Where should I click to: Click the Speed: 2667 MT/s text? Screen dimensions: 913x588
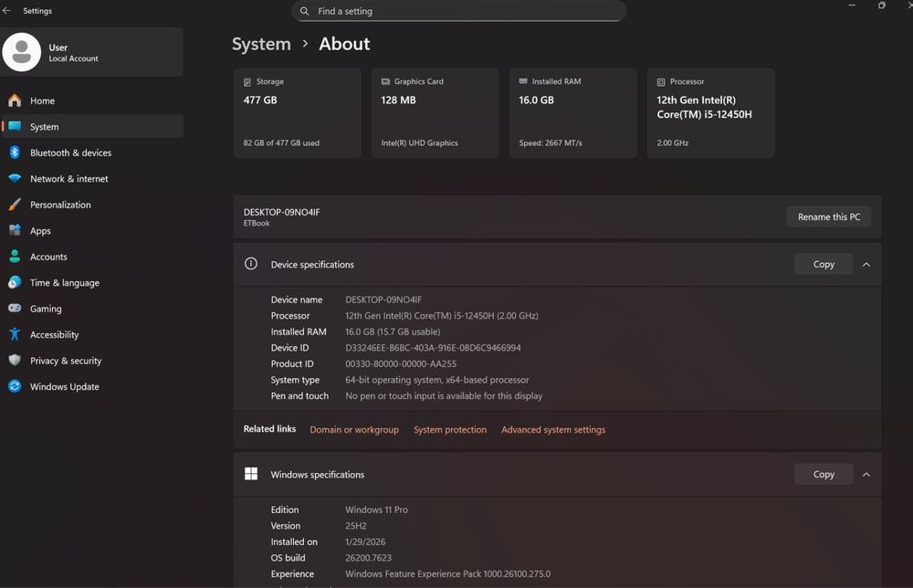pos(551,142)
